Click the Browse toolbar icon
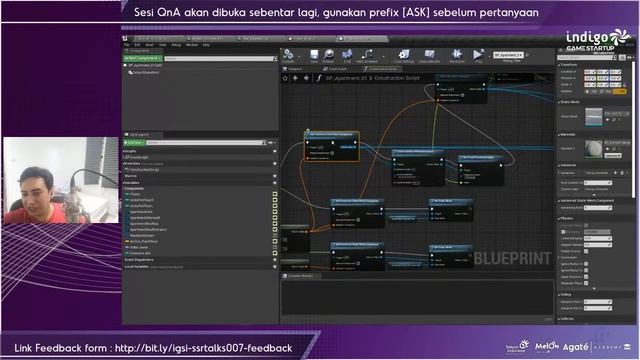 point(329,56)
